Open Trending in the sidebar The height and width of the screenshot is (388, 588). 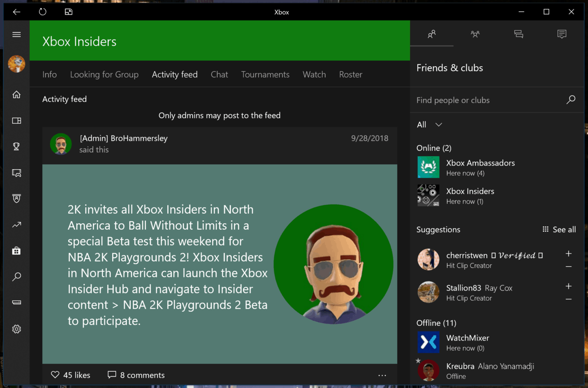pyautogui.click(x=17, y=225)
